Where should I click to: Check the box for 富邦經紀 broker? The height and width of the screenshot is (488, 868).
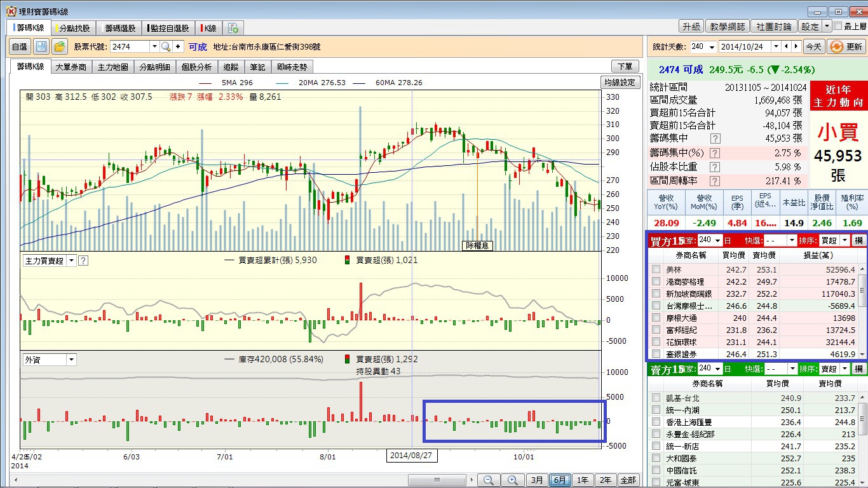click(x=656, y=330)
